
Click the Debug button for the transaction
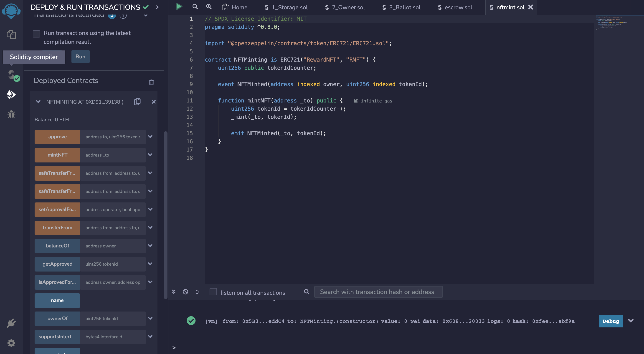click(611, 321)
